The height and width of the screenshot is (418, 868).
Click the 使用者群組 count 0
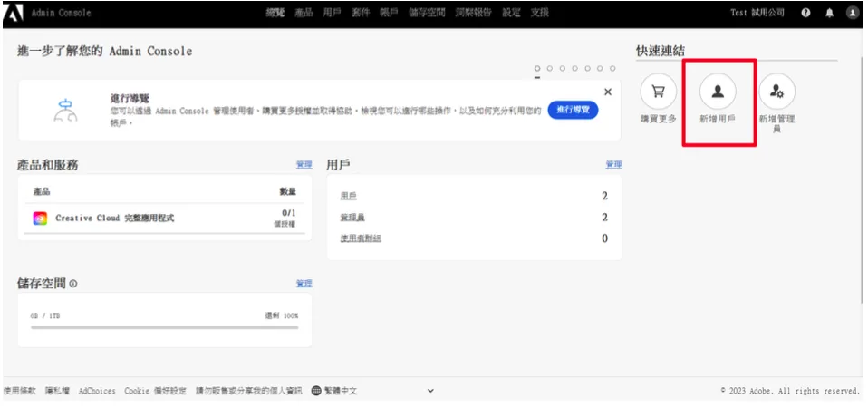pos(604,238)
